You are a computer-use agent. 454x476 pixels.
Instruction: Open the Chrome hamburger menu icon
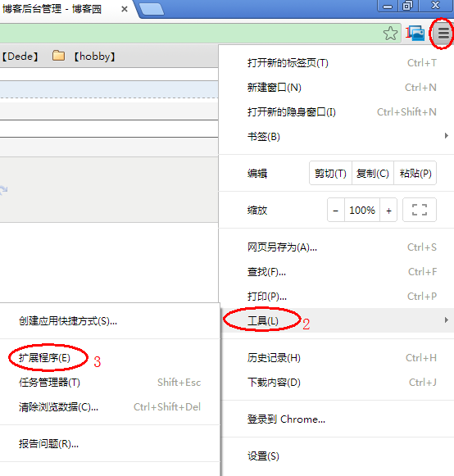coord(443,33)
